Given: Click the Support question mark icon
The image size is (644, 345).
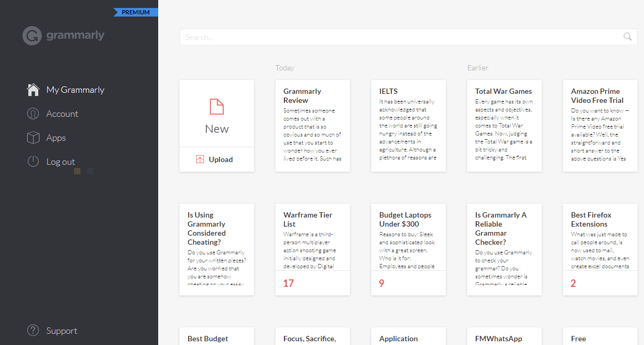Looking at the screenshot, I should [x=33, y=331].
